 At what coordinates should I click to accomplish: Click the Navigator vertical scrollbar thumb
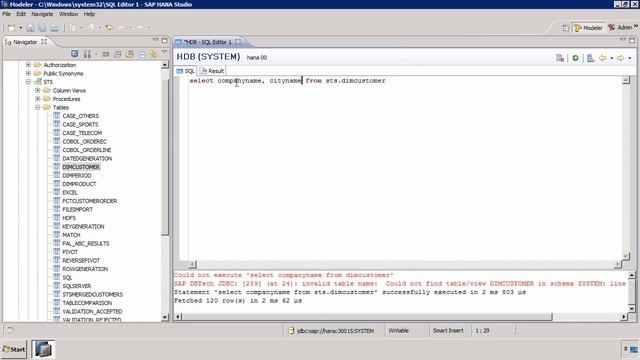pyautogui.click(x=165, y=158)
